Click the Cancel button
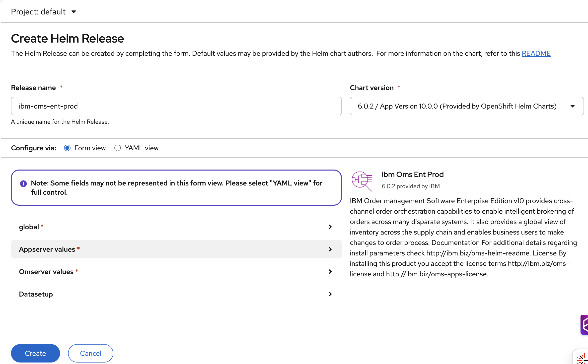Viewport: 588px width, 364px height. [x=90, y=353]
